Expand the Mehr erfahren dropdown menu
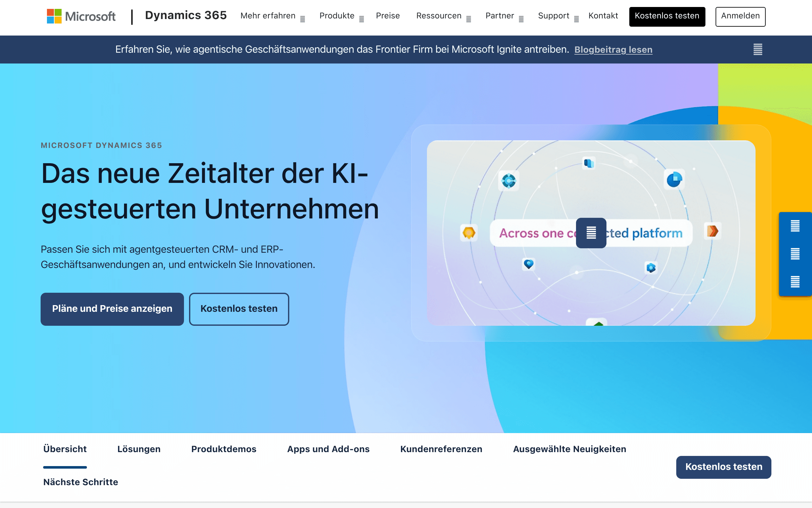This screenshot has width=812, height=508. [272, 16]
